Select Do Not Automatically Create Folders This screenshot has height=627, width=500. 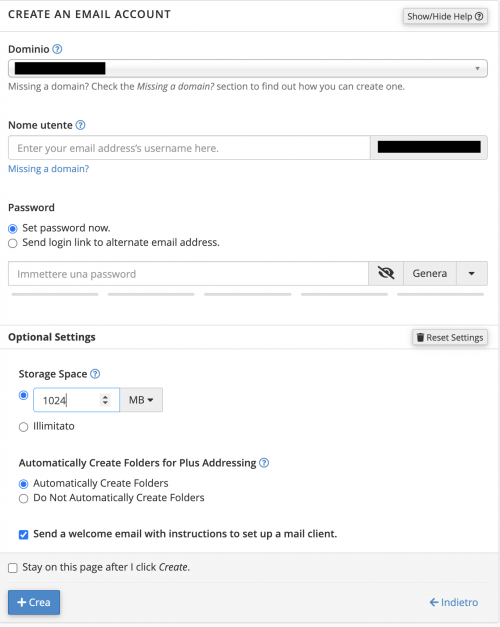pos(24,499)
